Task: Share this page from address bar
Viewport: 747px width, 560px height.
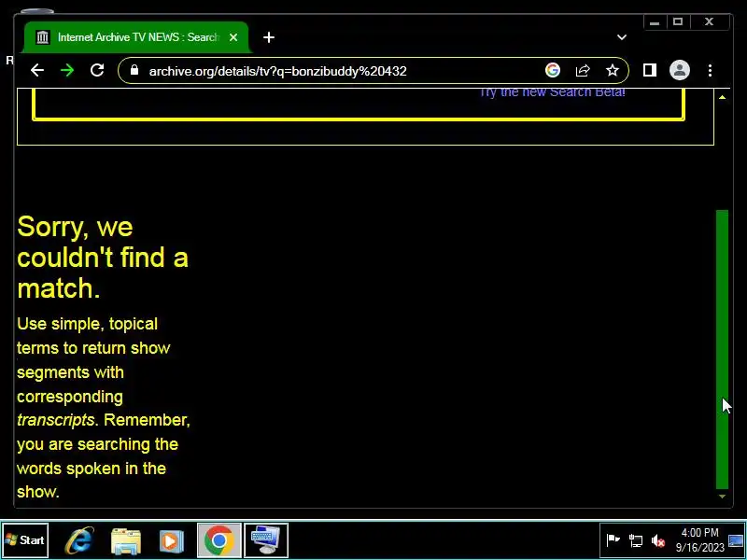Action: click(583, 71)
